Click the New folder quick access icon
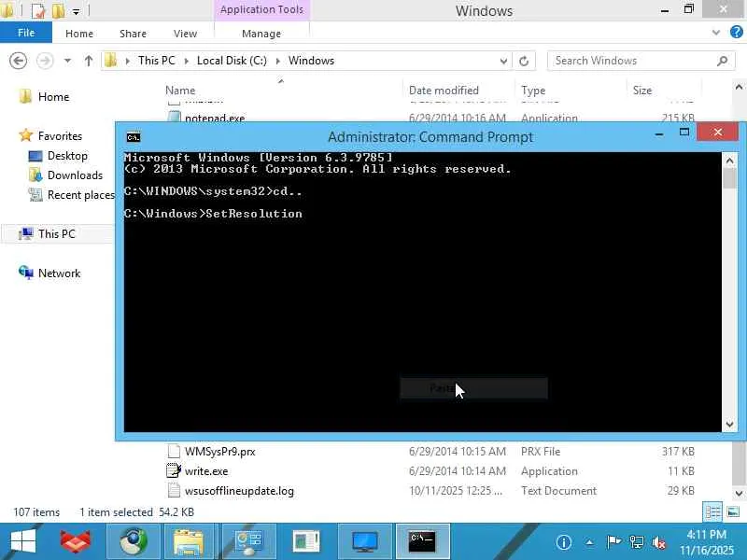747x560 pixels. [58, 10]
